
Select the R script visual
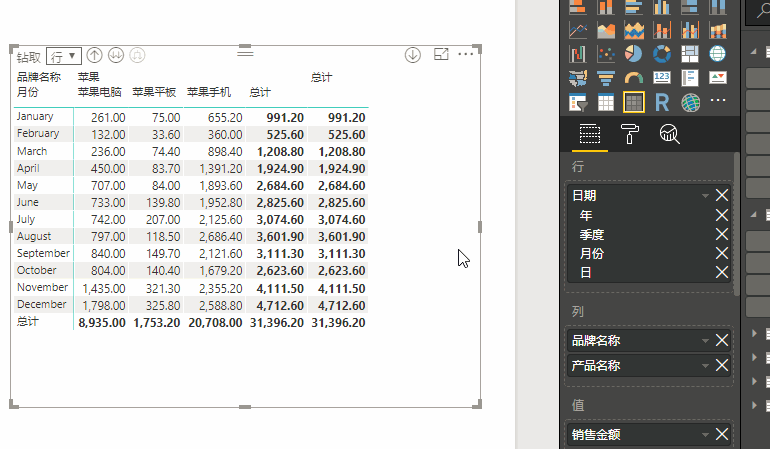tap(662, 102)
